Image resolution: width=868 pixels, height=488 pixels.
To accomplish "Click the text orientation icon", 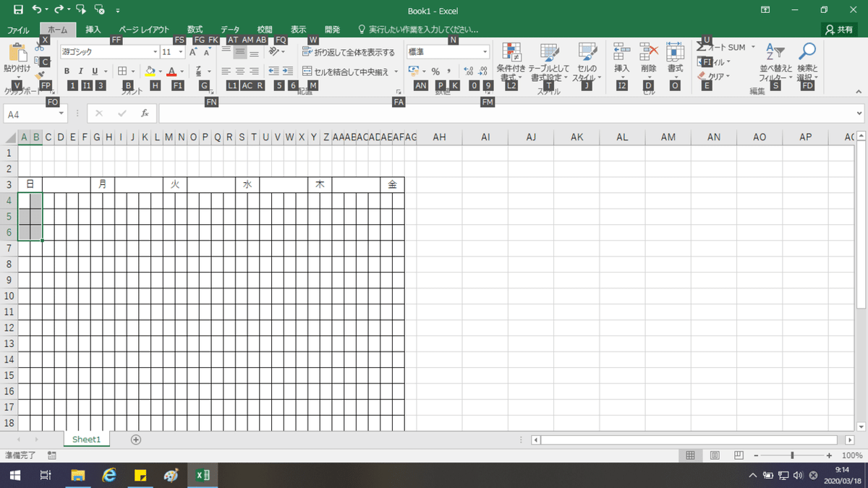I will click(275, 52).
